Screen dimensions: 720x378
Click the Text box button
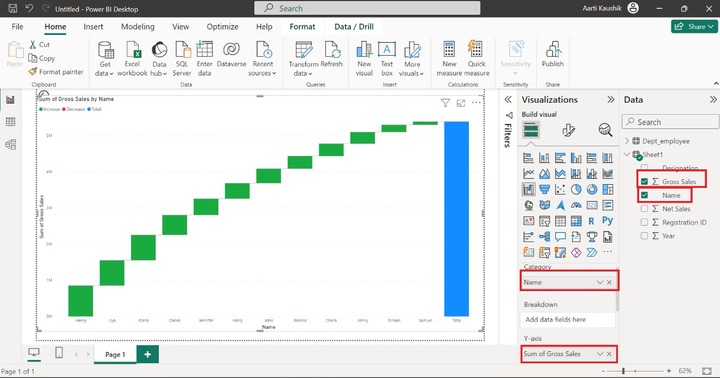(387, 58)
